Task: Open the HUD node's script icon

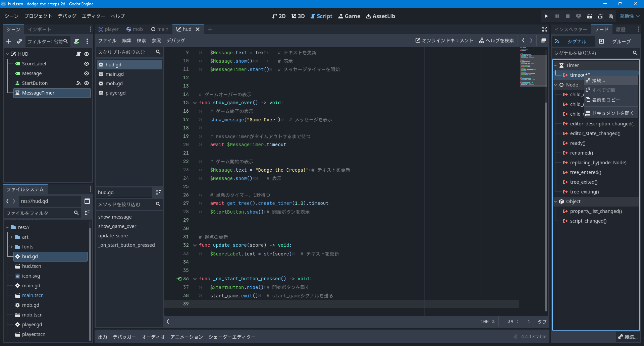Action: [78, 54]
